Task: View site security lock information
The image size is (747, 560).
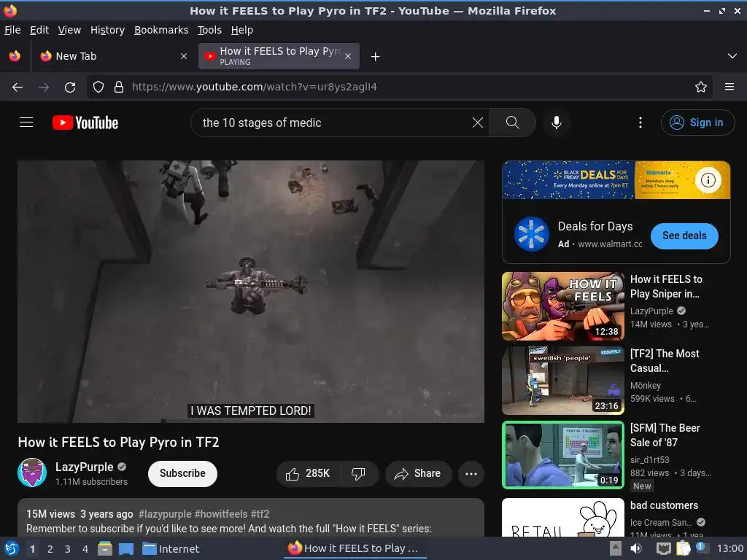Action: click(x=119, y=87)
